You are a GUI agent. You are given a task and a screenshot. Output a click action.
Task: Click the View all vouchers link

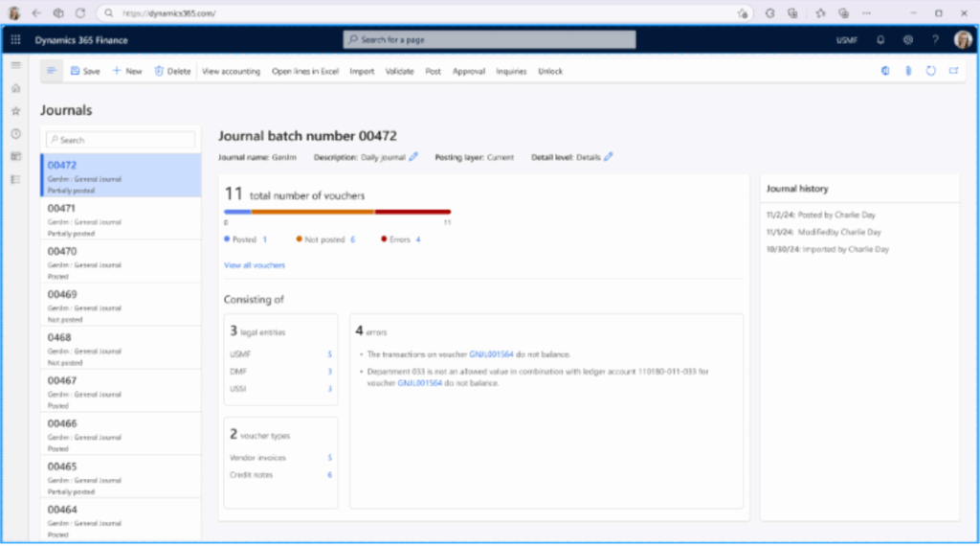click(254, 265)
